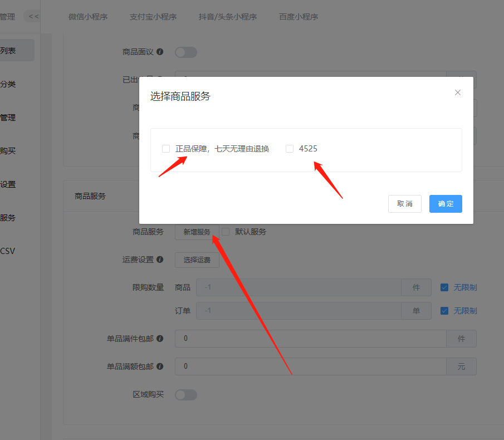The width and height of the screenshot is (504, 440).
Task: Toggle the 区域购买 switch
Action: click(186, 394)
